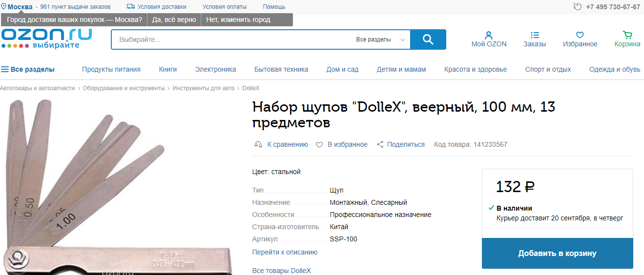Open the Электроника category
This screenshot has width=644, height=275.
click(215, 69)
